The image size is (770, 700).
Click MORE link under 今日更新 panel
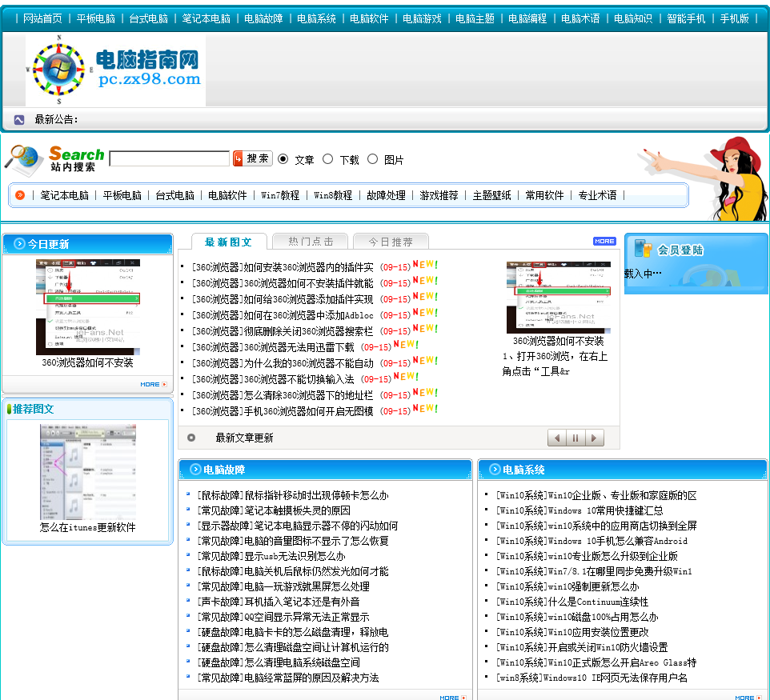154,384
